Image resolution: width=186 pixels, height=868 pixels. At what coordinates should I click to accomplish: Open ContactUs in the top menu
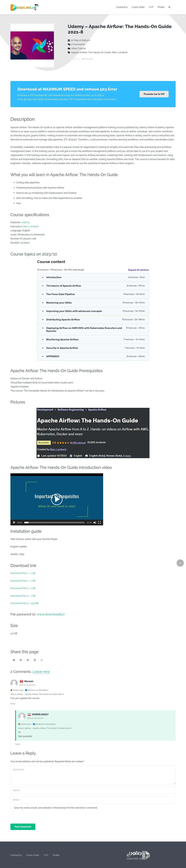coord(122,7)
